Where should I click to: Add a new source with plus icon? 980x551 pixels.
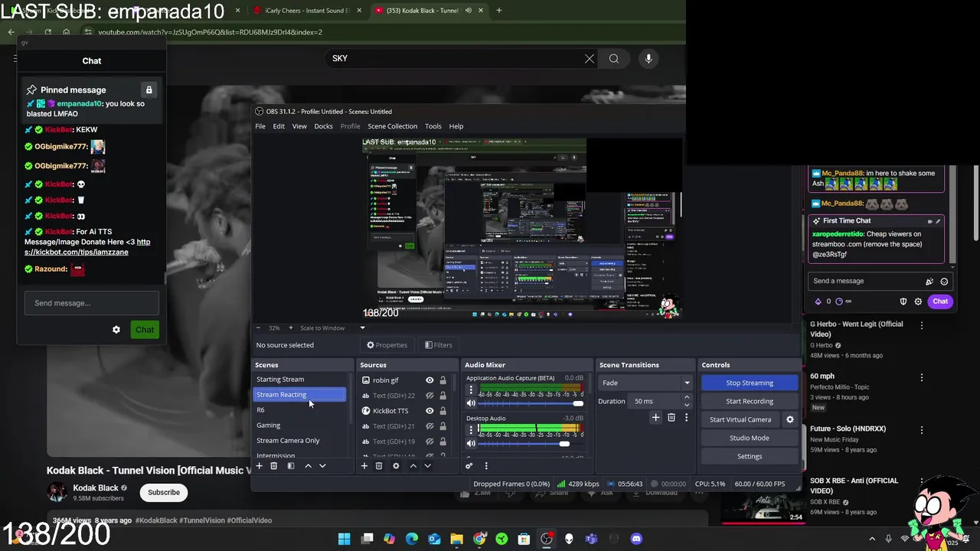point(364,465)
